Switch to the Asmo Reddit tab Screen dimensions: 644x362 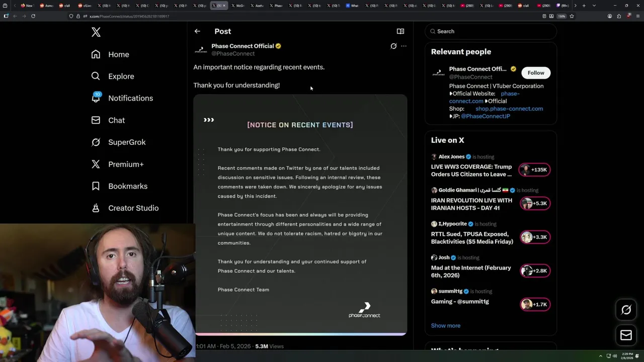[46, 6]
